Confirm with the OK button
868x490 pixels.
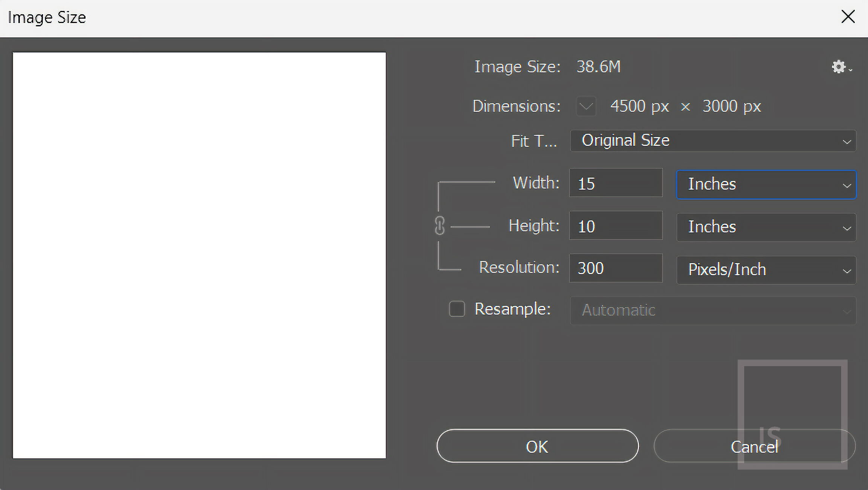(538, 446)
